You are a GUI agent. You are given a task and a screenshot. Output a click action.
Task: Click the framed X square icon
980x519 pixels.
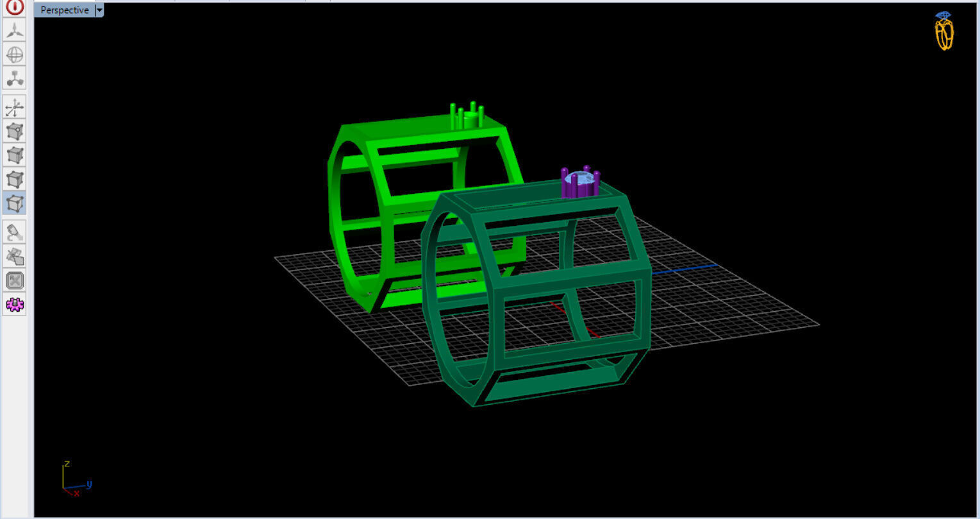pyautogui.click(x=15, y=280)
